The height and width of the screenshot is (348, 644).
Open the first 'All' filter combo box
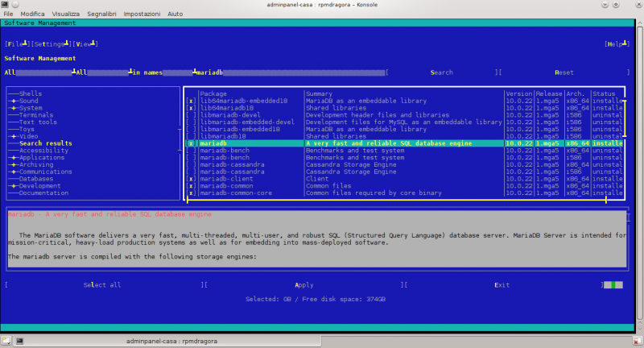pyautogui.click(x=39, y=72)
